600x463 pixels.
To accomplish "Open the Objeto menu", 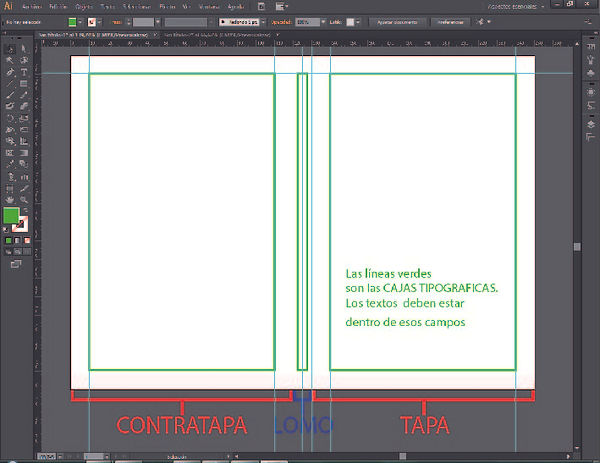I will pyautogui.click(x=84, y=7).
